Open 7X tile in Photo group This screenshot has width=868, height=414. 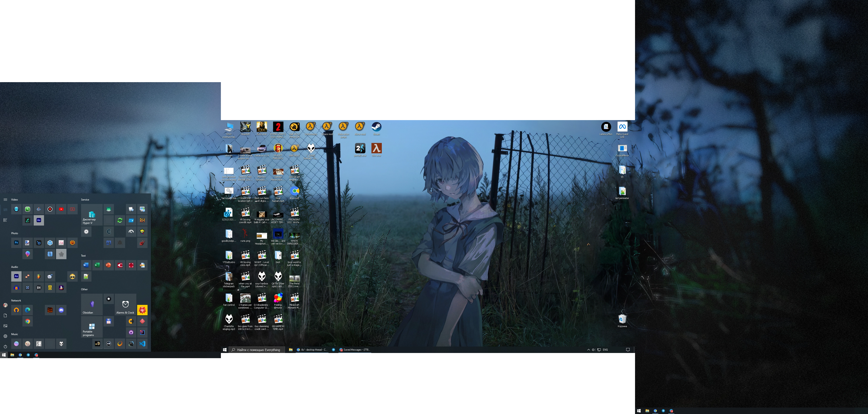[x=61, y=243]
